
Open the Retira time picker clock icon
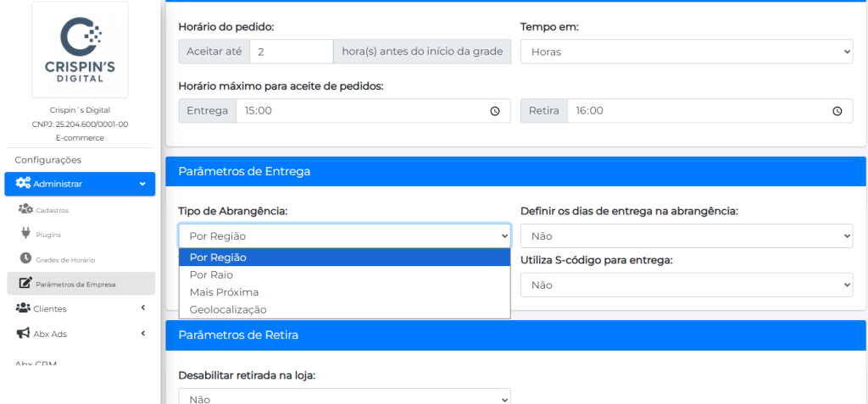837,111
